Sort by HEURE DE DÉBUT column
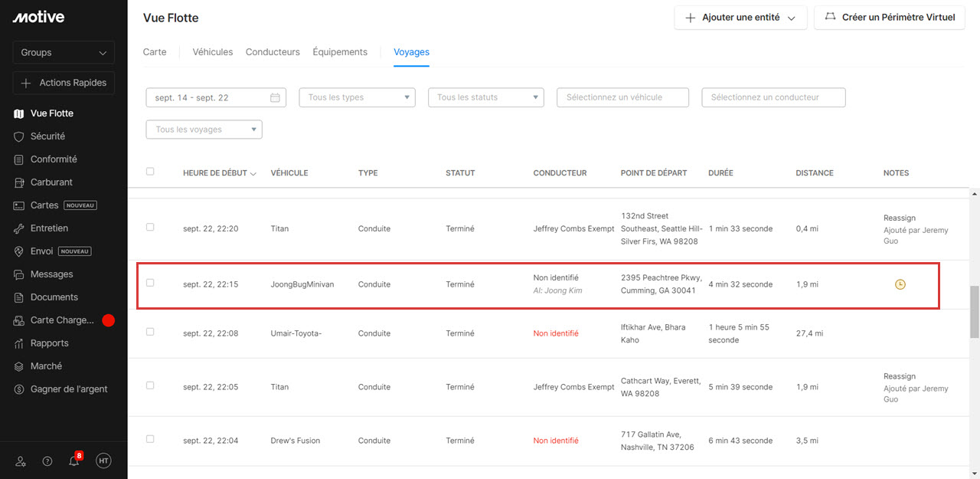 (x=220, y=173)
